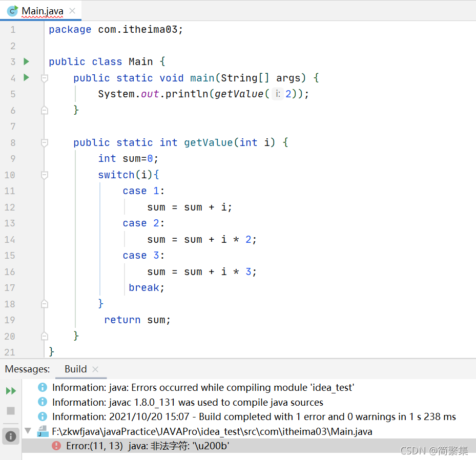Screen dimensions: 476x460
Task: Run the Main class via gutter play icon
Action: [x=26, y=61]
